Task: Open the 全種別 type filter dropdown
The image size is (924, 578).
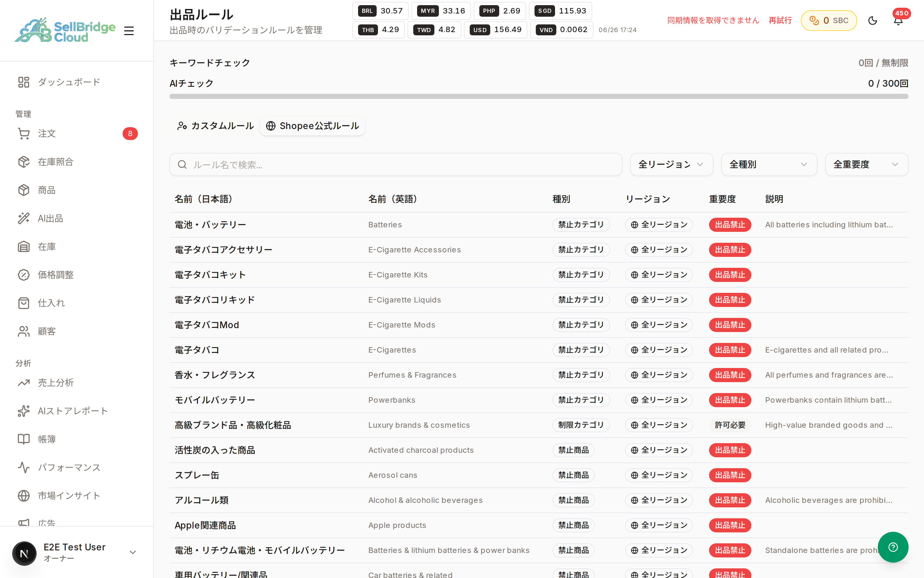Action: pos(769,164)
